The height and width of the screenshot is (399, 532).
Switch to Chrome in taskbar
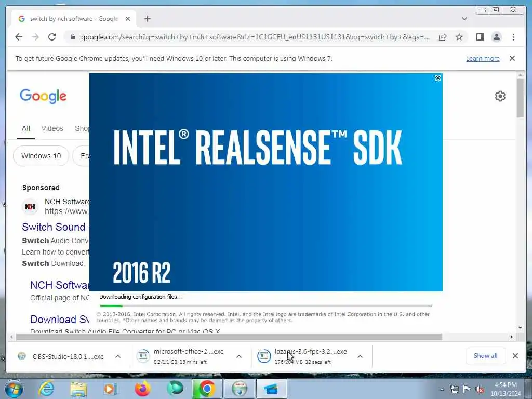point(207,389)
